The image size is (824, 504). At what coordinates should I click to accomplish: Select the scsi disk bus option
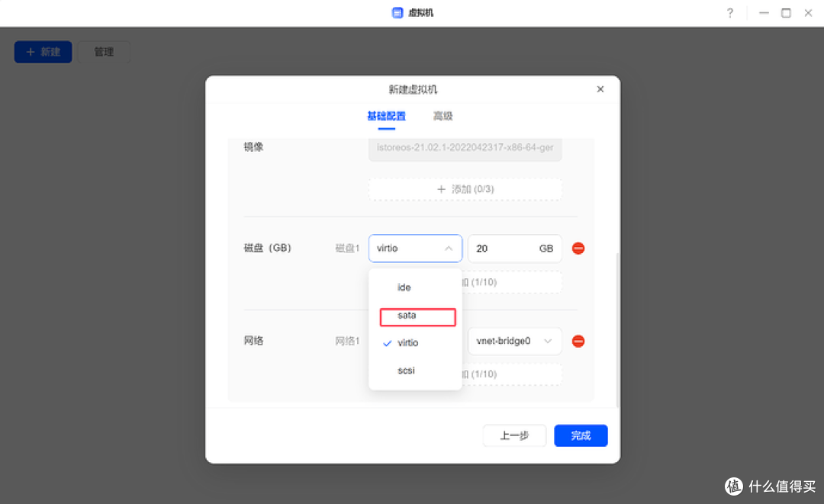[x=405, y=370]
